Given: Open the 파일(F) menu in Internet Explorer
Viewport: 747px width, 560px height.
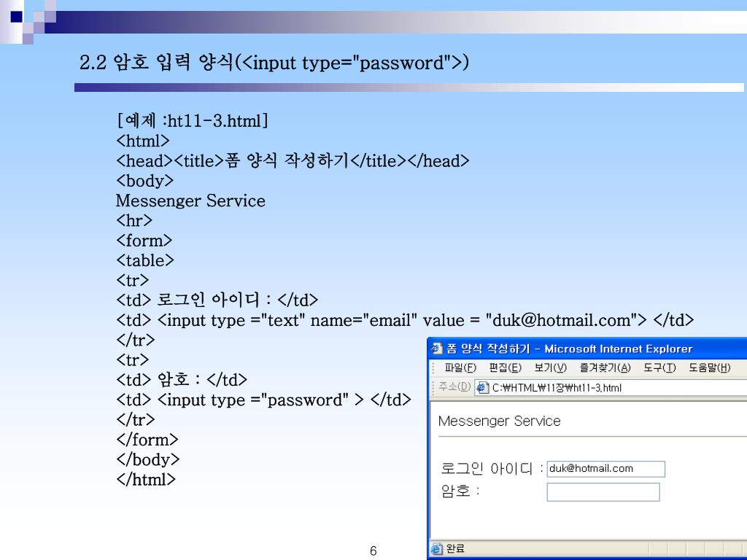Looking at the screenshot, I should (x=460, y=367).
